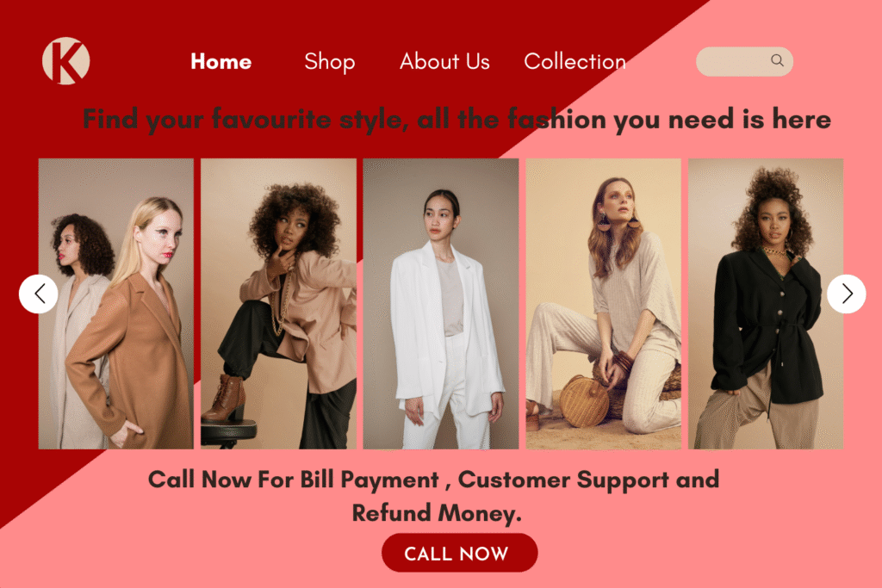Open photo of two women in coats
The width and height of the screenshot is (882, 588).
point(116,304)
